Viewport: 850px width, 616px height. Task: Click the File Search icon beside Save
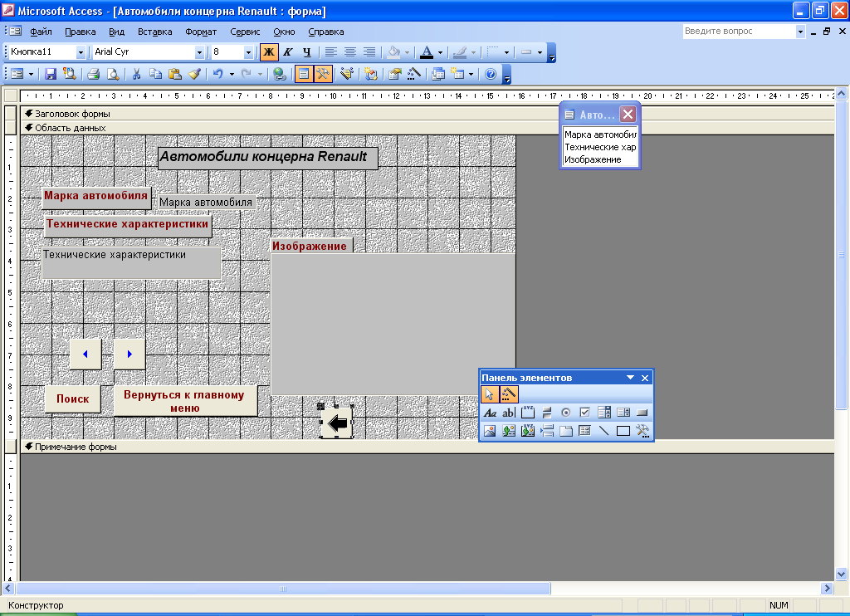click(70, 74)
